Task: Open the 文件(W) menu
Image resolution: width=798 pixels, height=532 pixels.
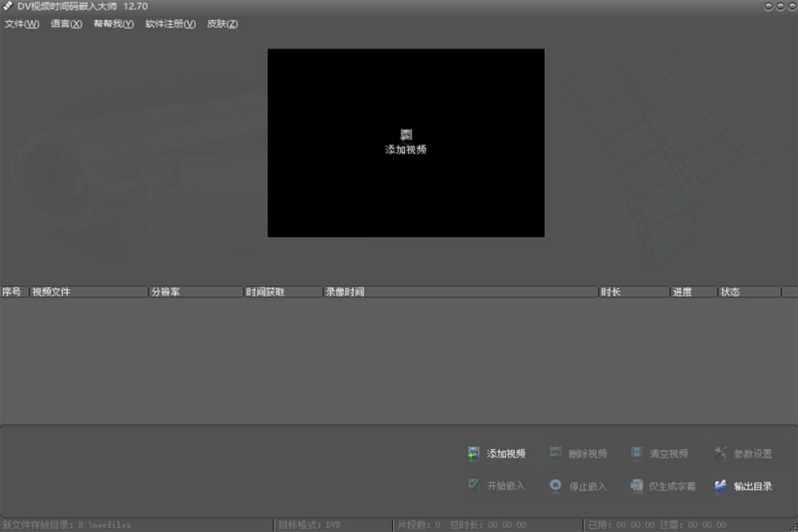Action: pos(22,24)
